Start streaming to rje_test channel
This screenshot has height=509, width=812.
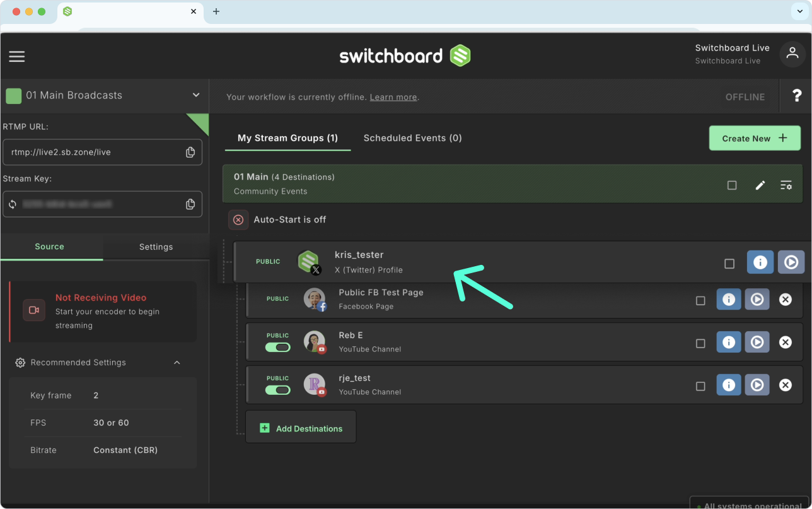coord(757,385)
